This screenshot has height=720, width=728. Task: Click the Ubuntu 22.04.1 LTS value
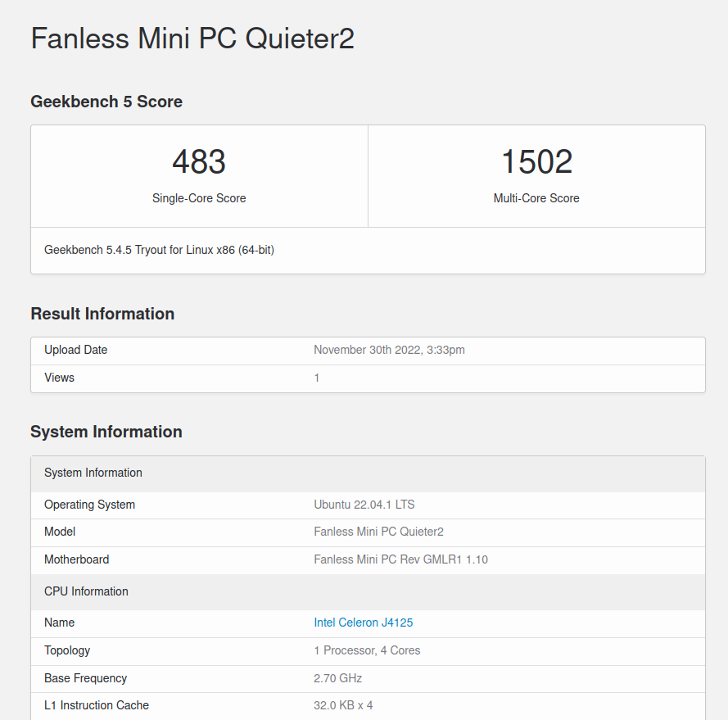364,505
